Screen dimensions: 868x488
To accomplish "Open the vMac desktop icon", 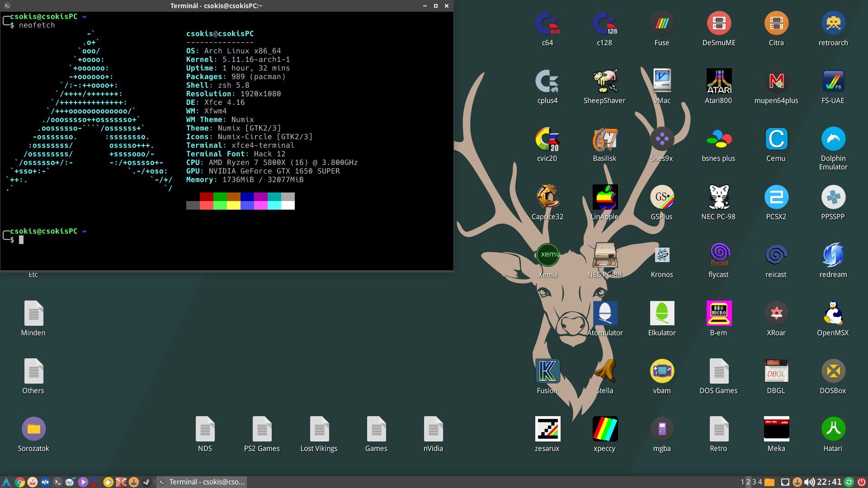I will pos(662,81).
